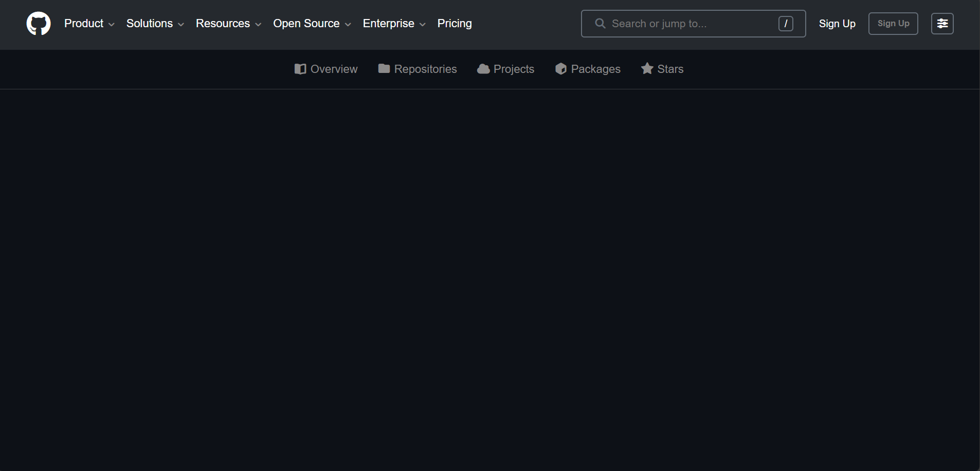Expand the Resources dropdown
This screenshot has height=471, width=980.
tap(228, 23)
